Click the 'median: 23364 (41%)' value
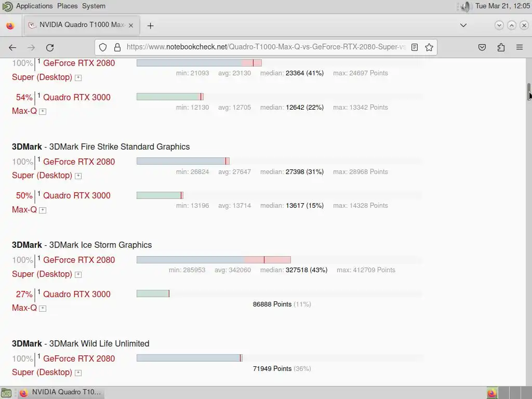This screenshot has height=399, width=532. click(x=292, y=73)
